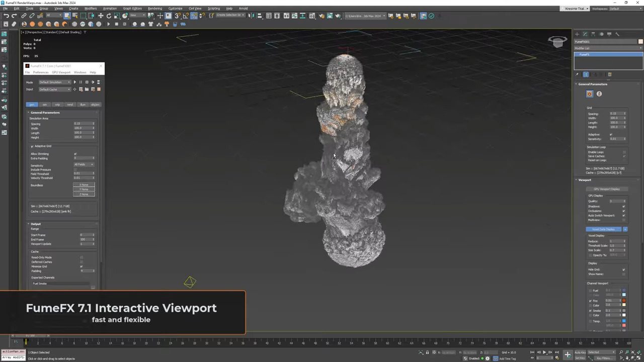Screen dimensions: 644x362
Task: Open the Sensitivity All Fields dropdown
Action: pyautogui.click(x=84, y=164)
